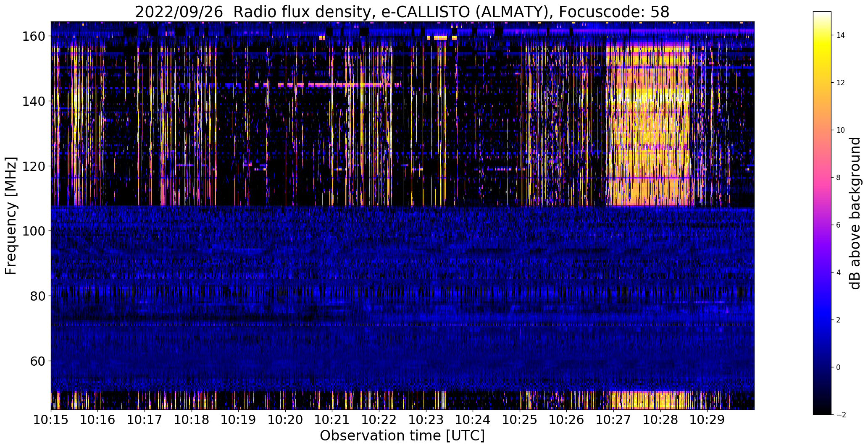Click the colorbar tick labeled 6
This screenshot has height=448, width=868.
click(x=838, y=225)
